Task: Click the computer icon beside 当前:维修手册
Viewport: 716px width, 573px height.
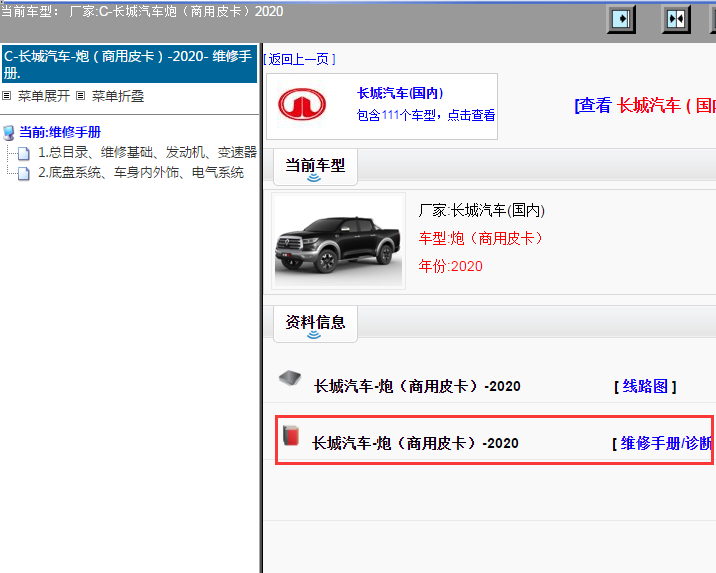Action: [9, 133]
